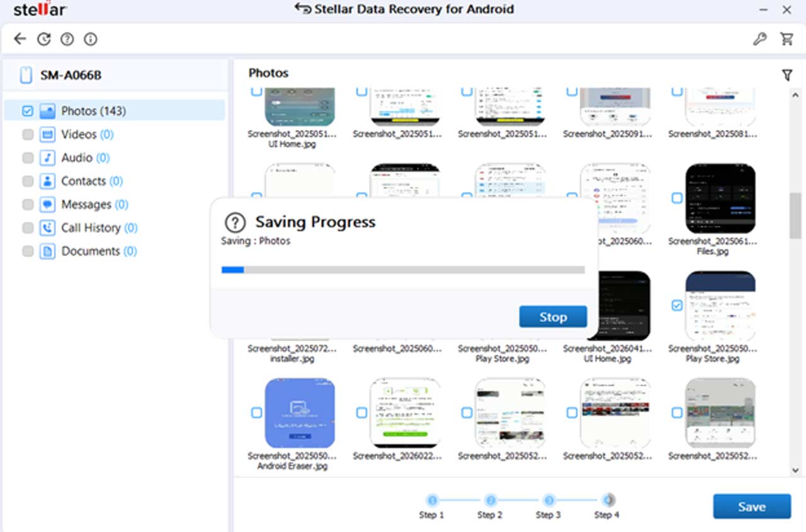Check the Call History checkbox
This screenshot has height=532, width=806.
click(x=28, y=228)
